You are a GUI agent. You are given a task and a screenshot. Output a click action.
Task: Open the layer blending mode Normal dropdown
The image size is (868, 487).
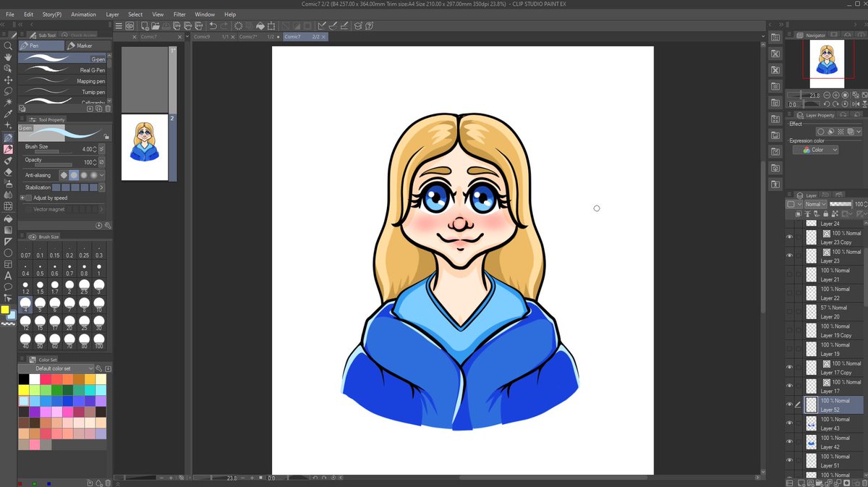click(x=815, y=203)
